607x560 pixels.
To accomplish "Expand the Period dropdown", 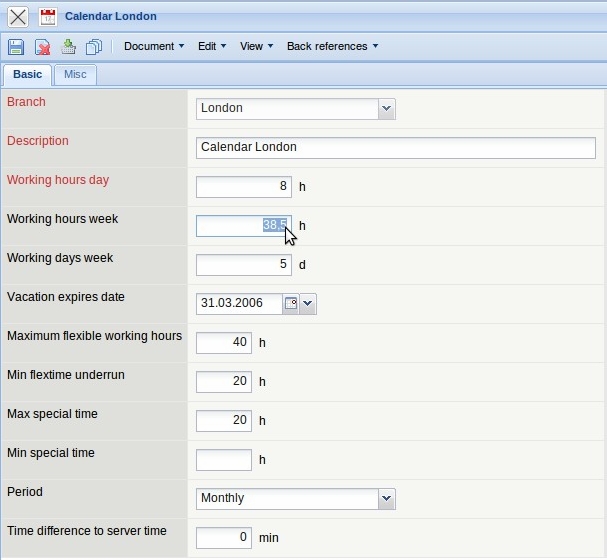I will tap(386, 499).
